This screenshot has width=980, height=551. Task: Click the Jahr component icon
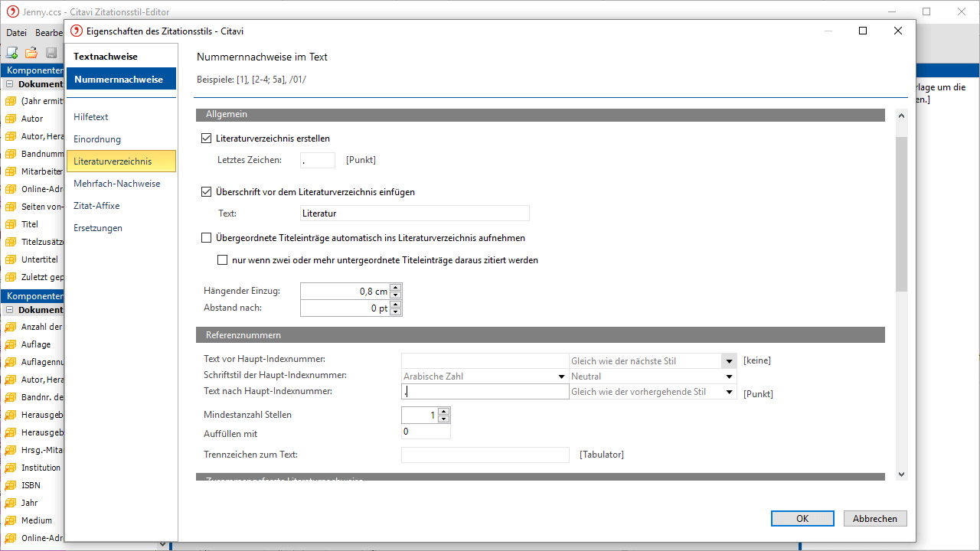point(11,503)
